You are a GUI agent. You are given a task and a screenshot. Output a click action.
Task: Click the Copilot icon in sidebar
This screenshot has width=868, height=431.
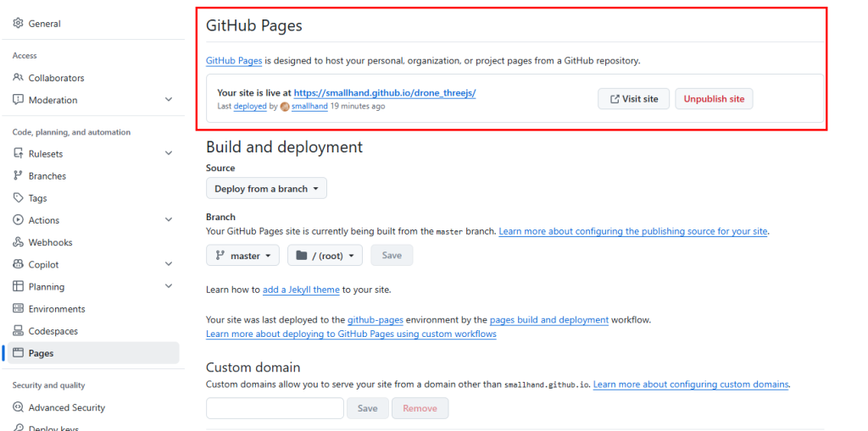pyautogui.click(x=19, y=264)
